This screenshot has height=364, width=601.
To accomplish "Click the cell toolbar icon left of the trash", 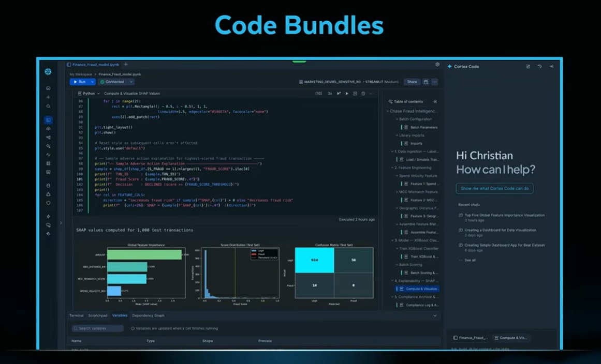I will click(x=355, y=94).
